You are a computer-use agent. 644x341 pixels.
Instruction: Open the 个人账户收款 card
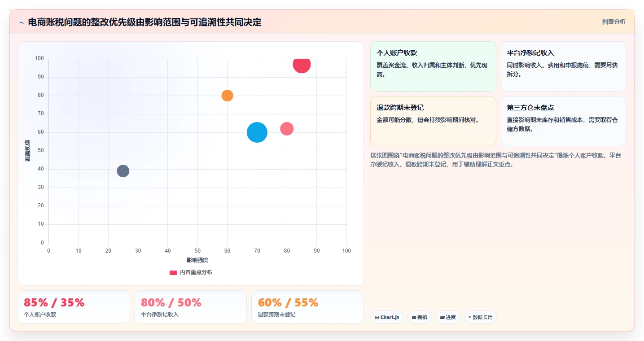[x=433, y=66]
